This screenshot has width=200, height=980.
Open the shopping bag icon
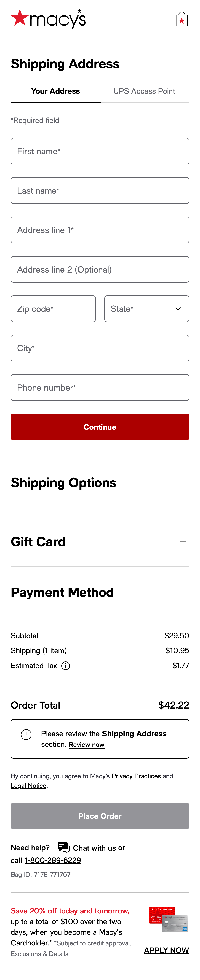(x=182, y=18)
